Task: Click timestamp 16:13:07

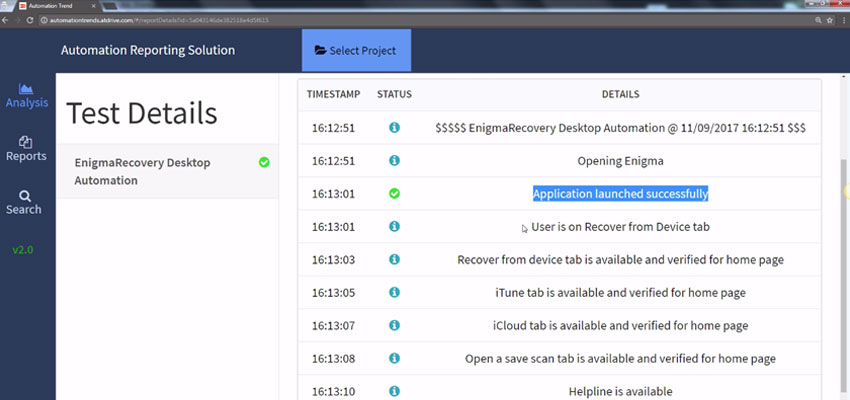Action: 333,326
